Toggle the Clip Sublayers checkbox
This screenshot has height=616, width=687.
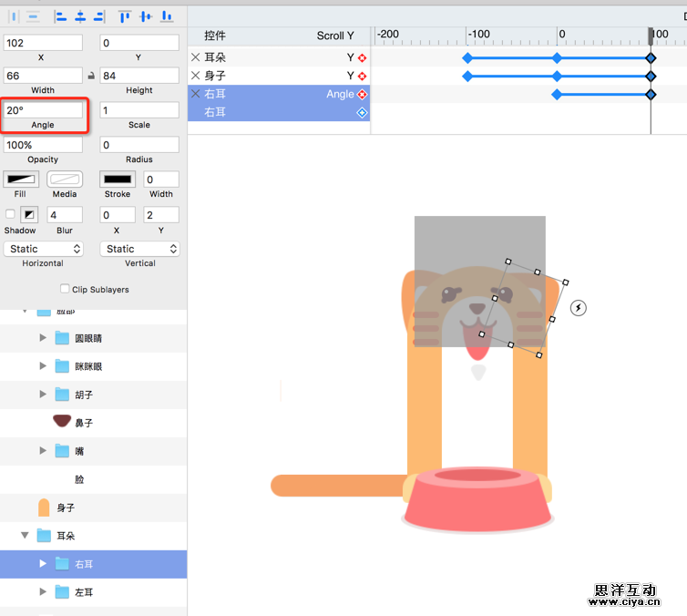[65, 289]
